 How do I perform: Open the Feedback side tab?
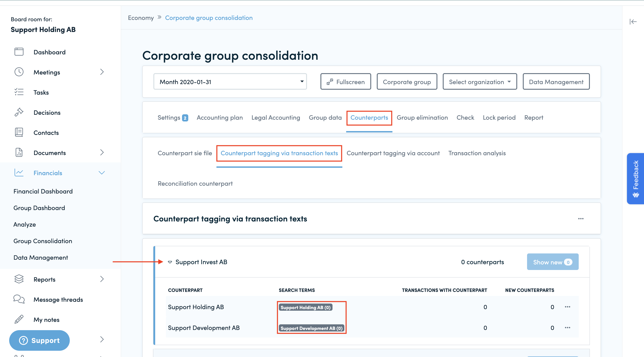click(x=636, y=178)
